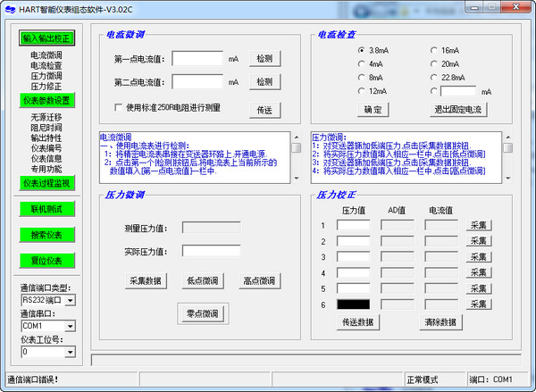Select the 22.8mA radio button

433,78
